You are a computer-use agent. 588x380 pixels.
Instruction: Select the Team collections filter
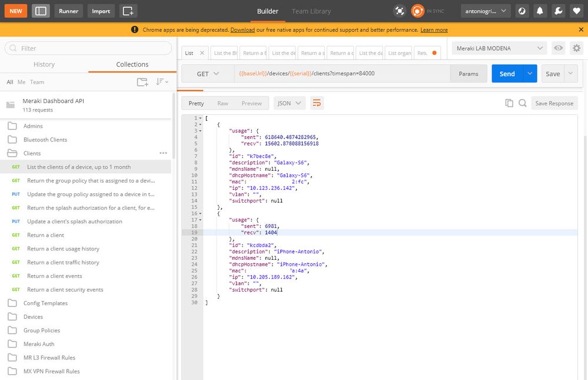tap(36, 82)
